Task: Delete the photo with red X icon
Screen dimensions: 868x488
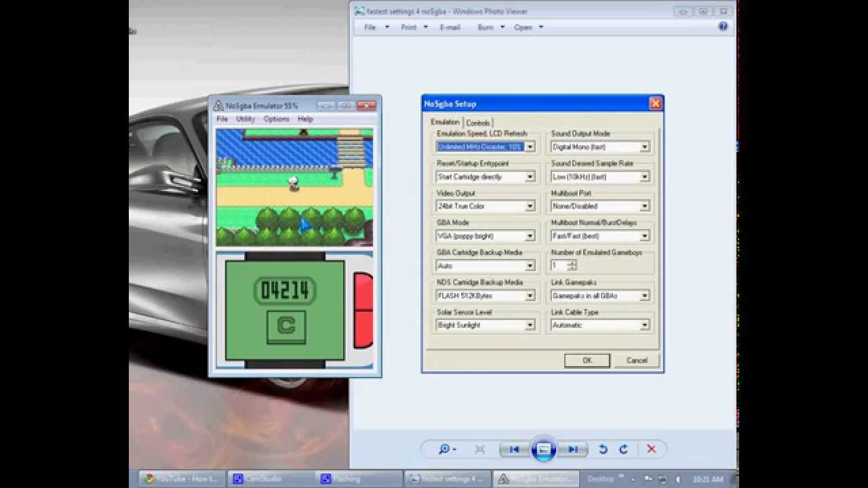Action: coord(651,449)
